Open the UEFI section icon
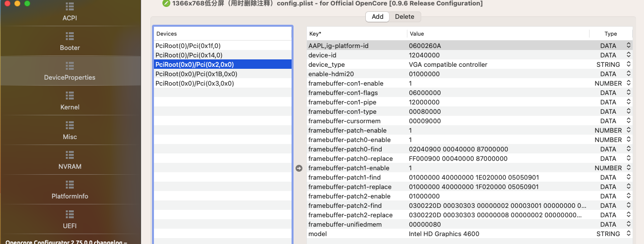This screenshot has width=644, height=244. (70, 214)
